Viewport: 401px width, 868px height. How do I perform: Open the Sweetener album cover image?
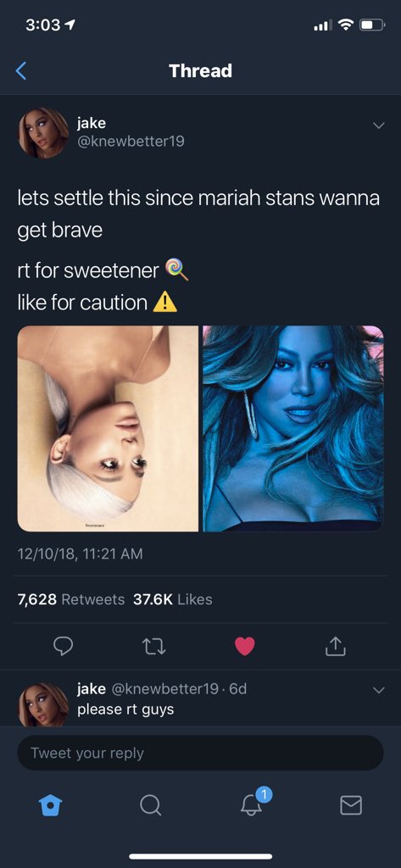tap(108, 428)
